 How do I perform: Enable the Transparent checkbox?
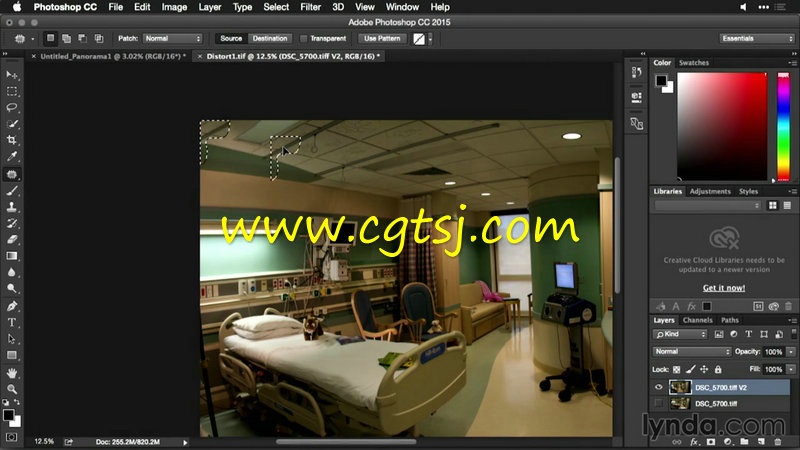click(x=304, y=38)
